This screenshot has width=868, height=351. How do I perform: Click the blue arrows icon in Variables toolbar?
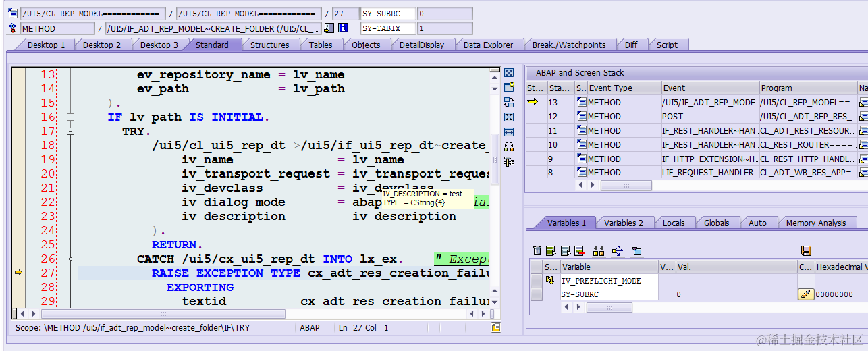point(617,250)
